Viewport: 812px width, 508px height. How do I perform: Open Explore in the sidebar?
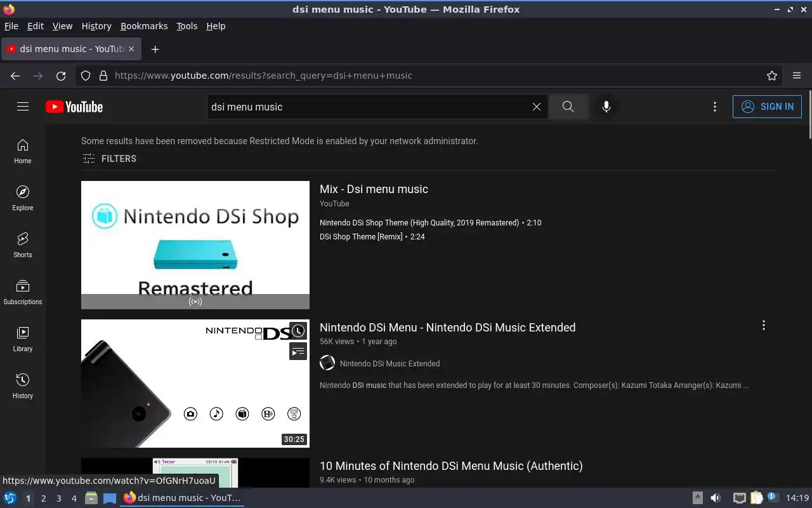pyautogui.click(x=23, y=199)
